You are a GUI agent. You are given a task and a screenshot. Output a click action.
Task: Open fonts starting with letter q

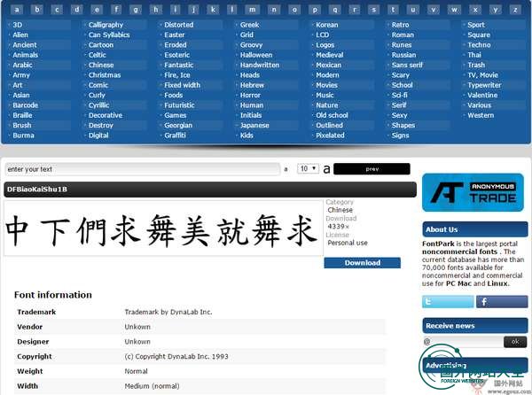334,10
